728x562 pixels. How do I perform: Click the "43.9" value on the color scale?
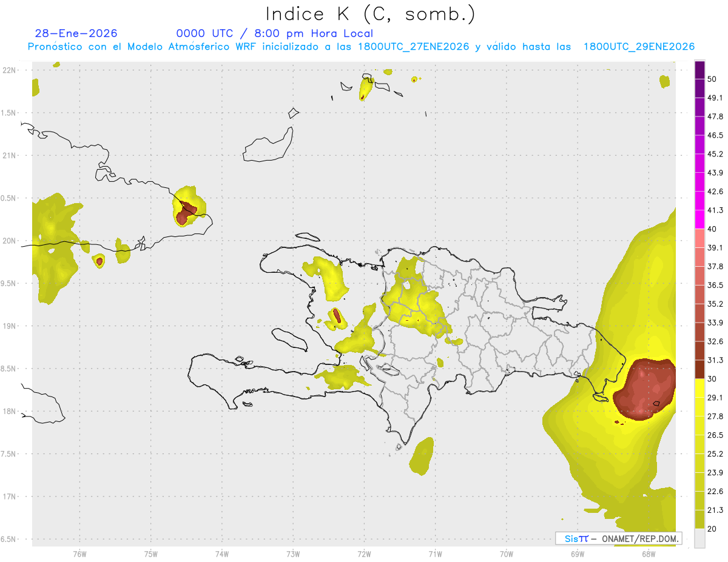(715, 173)
